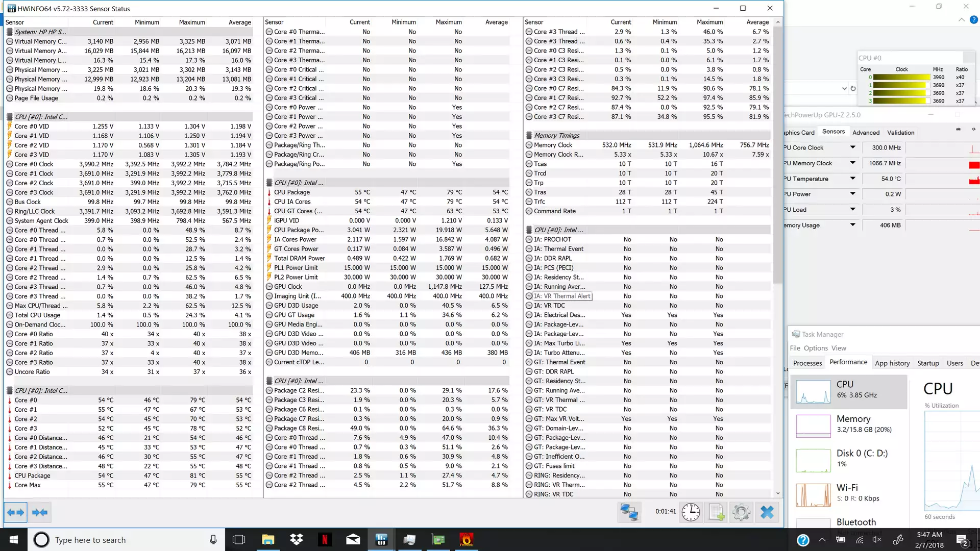Open HWiNFO sensor settings gear
Viewport: 980px width, 551px height.
coord(741,512)
